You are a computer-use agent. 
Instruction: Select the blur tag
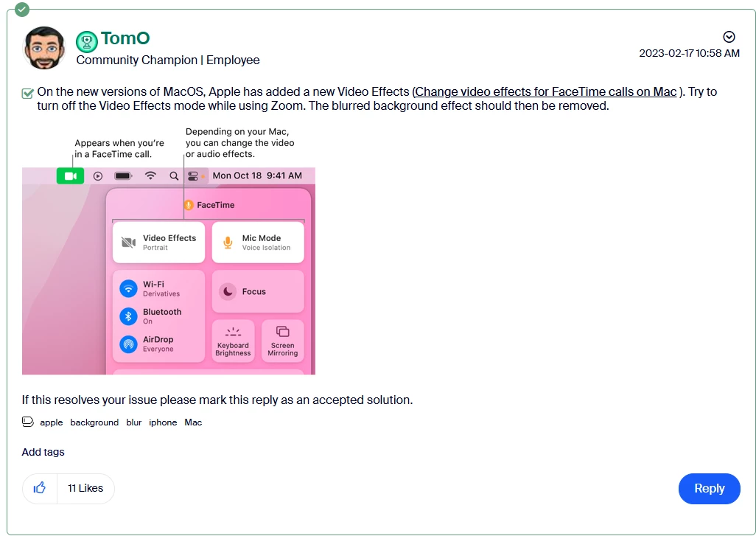click(x=134, y=422)
